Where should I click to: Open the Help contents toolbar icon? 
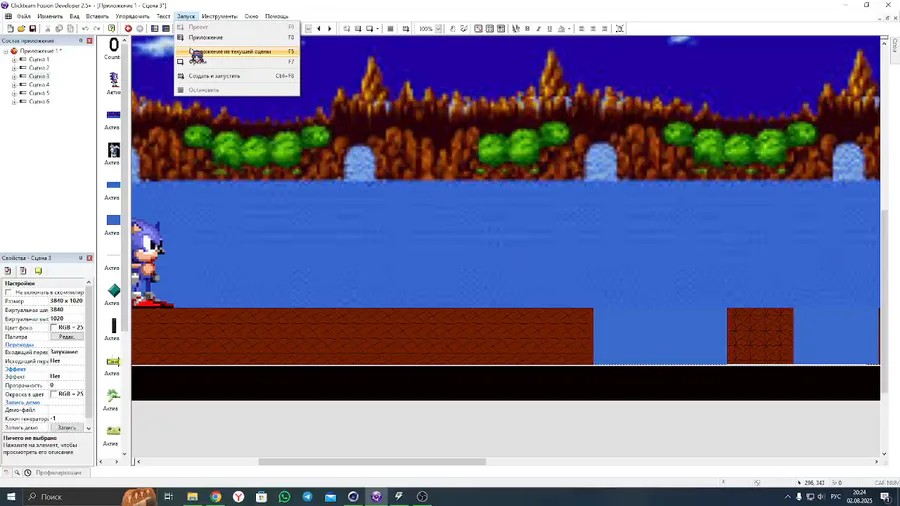(111, 29)
